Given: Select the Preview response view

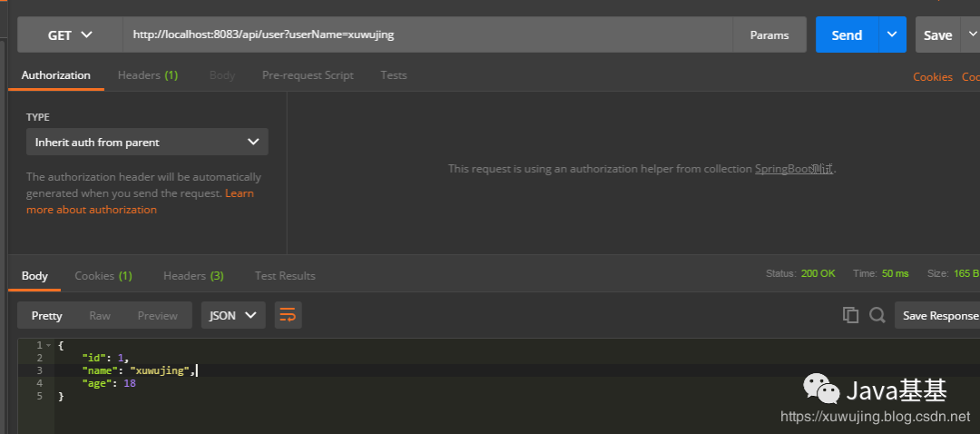Looking at the screenshot, I should [x=158, y=316].
